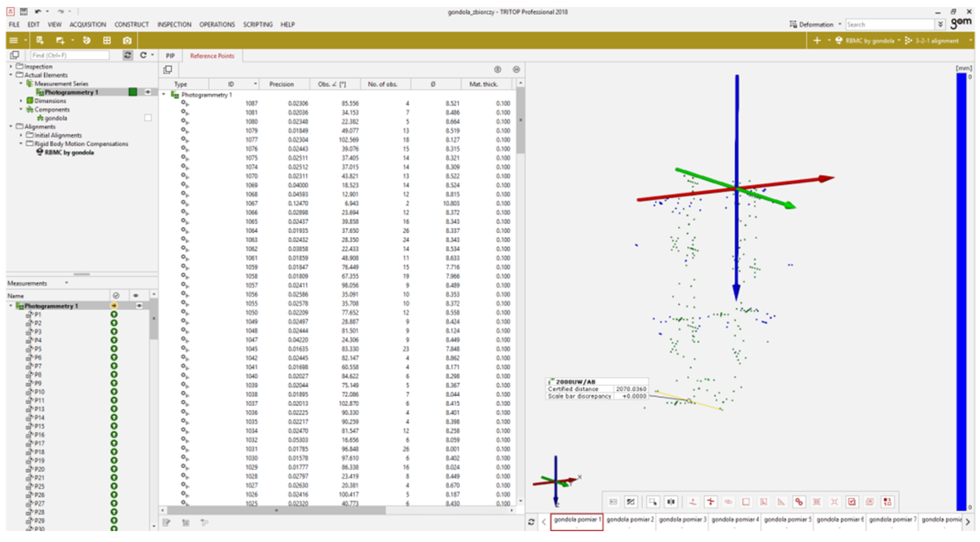Sort table by Precision column header
Image resolution: width=980 pixels, height=542 pixels.
click(281, 84)
